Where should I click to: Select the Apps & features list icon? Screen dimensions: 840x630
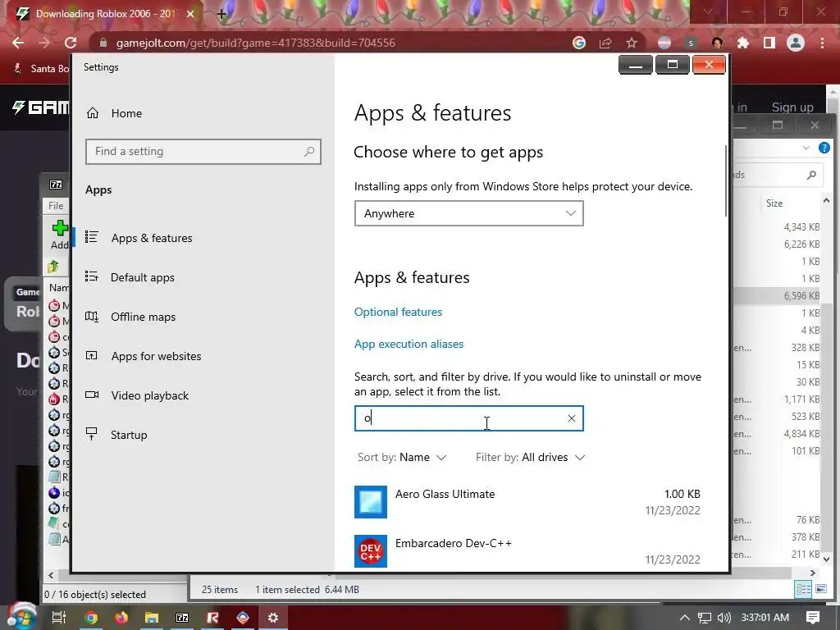click(92, 237)
